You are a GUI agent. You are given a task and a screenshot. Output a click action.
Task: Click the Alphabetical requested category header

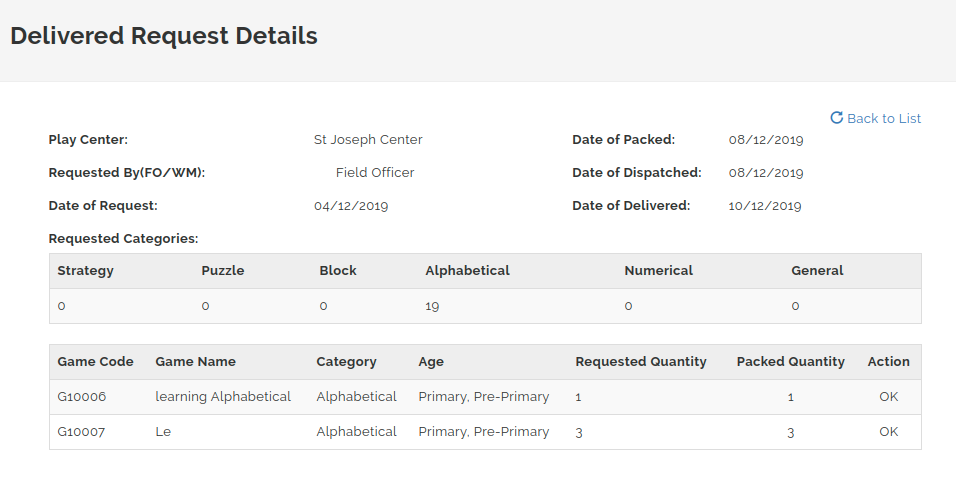pos(467,271)
